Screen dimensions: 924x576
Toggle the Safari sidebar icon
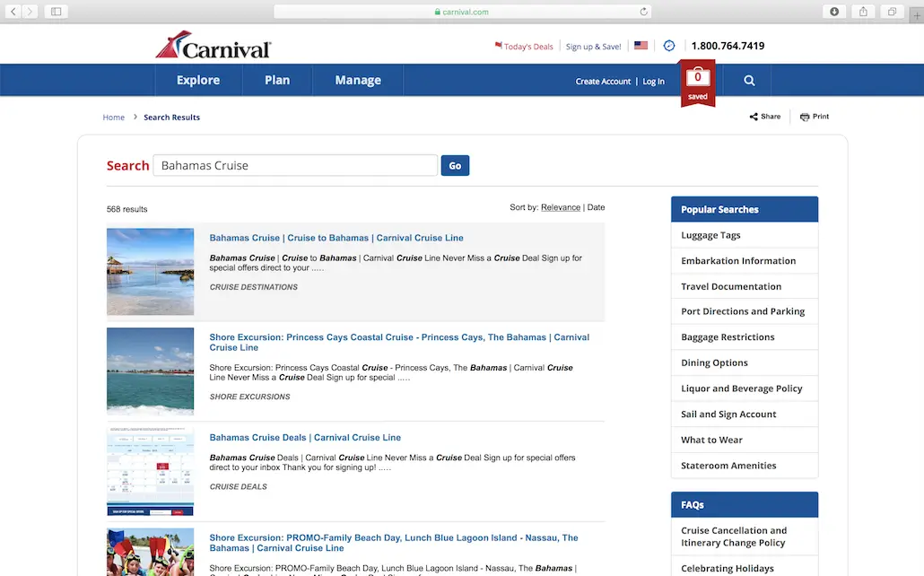[x=56, y=11]
